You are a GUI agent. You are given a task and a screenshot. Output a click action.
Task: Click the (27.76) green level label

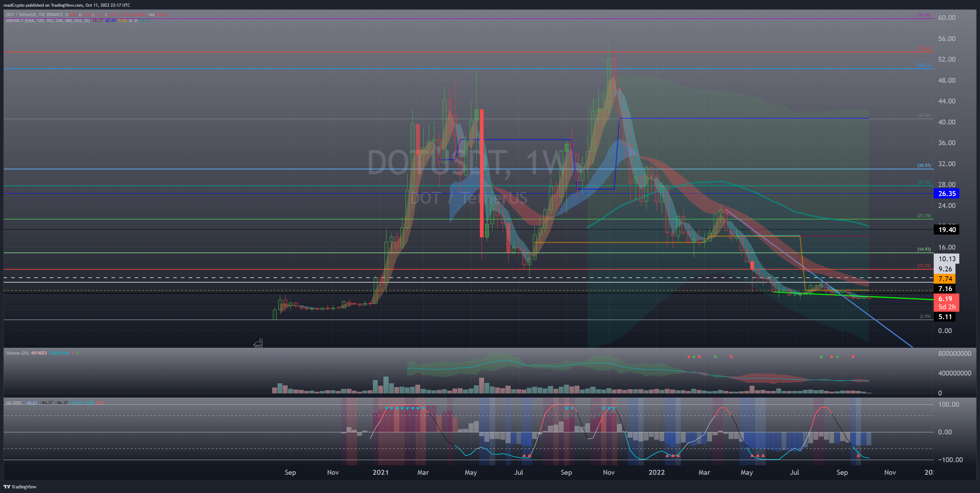click(x=924, y=182)
